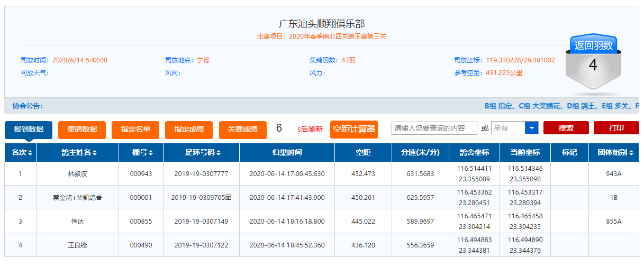Sort table by 名次 column arrows
The image size is (644, 267).
click(30, 153)
